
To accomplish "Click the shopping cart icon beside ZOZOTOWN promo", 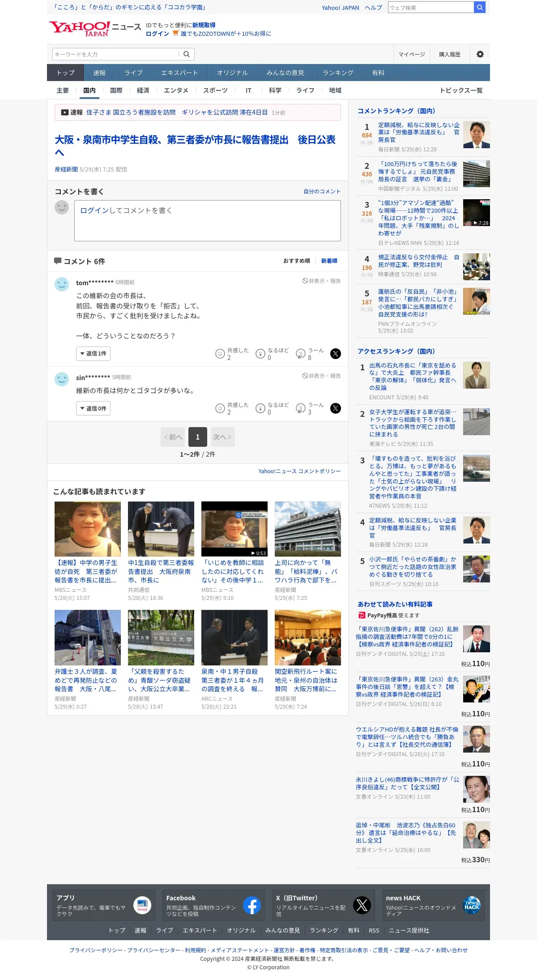I will coord(175,33).
